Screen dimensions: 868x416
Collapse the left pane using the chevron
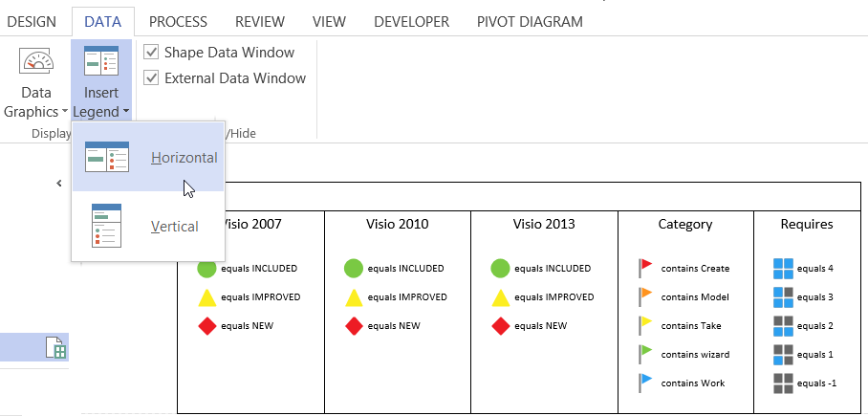59,183
